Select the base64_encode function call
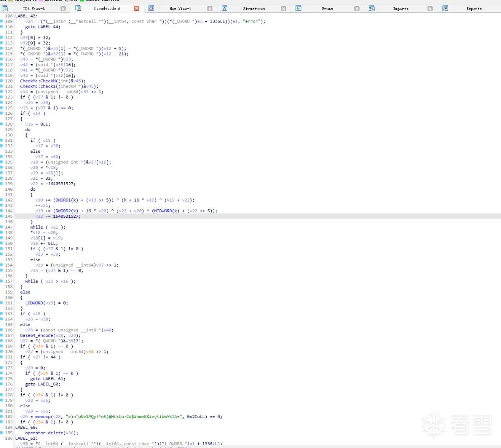Screen dimensions: 501x448 click(x=37, y=335)
